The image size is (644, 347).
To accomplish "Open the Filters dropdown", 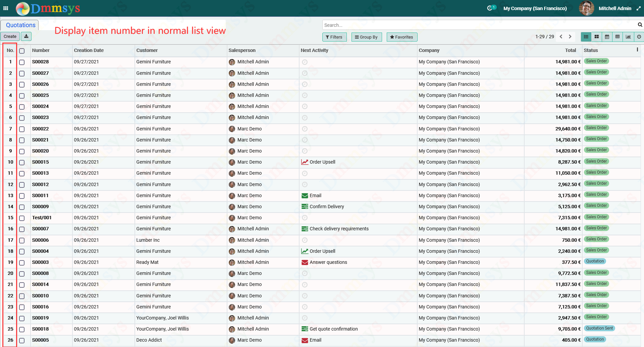I will point(334,37).
